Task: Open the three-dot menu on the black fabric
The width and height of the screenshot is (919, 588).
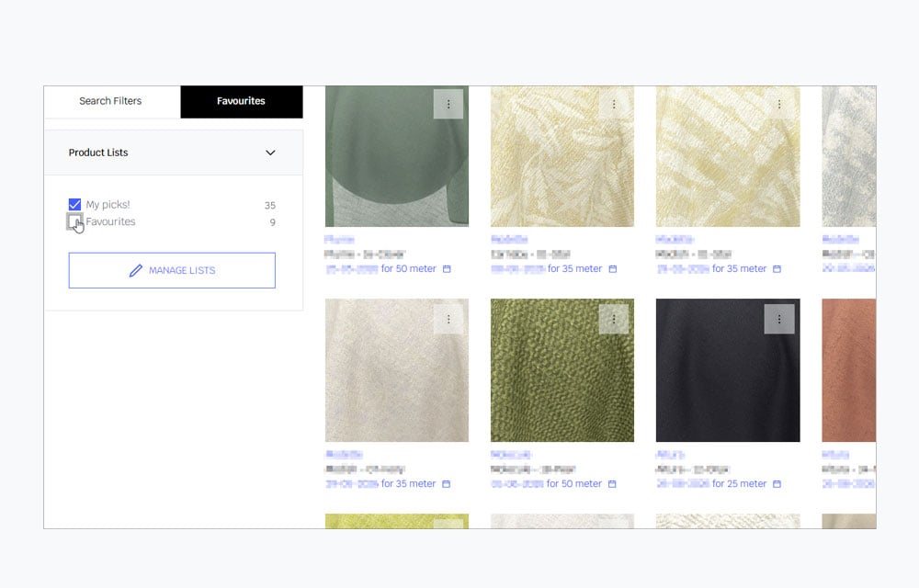Action: tap(779, 319)
